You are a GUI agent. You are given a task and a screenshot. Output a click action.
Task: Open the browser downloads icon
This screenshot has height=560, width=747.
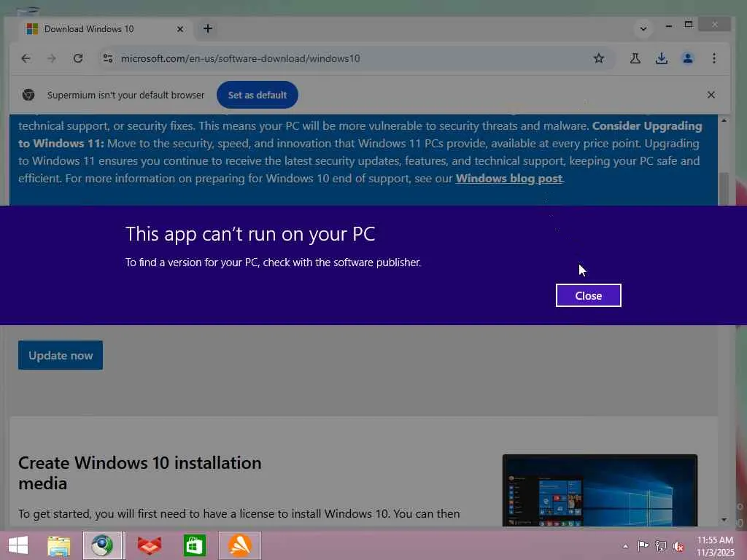[661, 58]
